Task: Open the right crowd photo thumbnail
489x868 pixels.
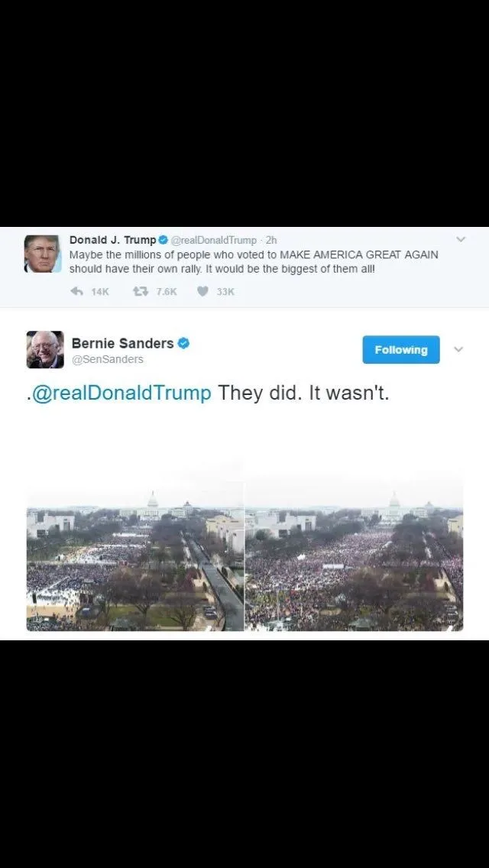Action: [355, 560]
